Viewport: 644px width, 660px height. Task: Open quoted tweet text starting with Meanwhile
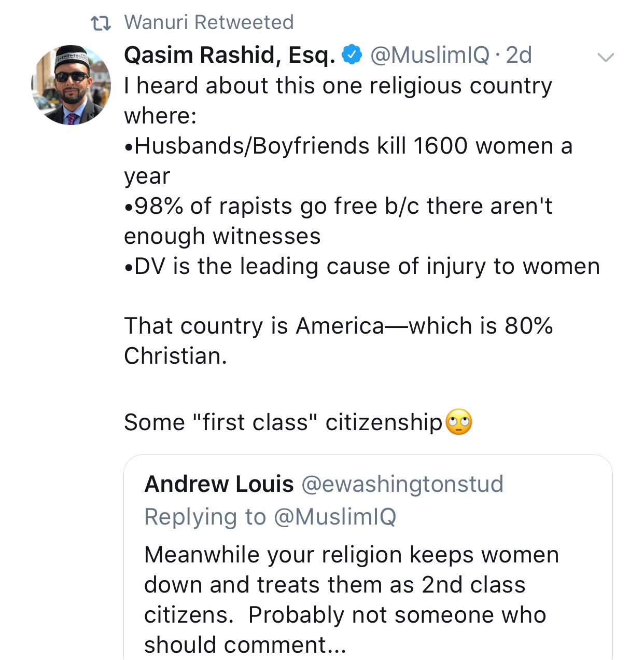(351, 555)
